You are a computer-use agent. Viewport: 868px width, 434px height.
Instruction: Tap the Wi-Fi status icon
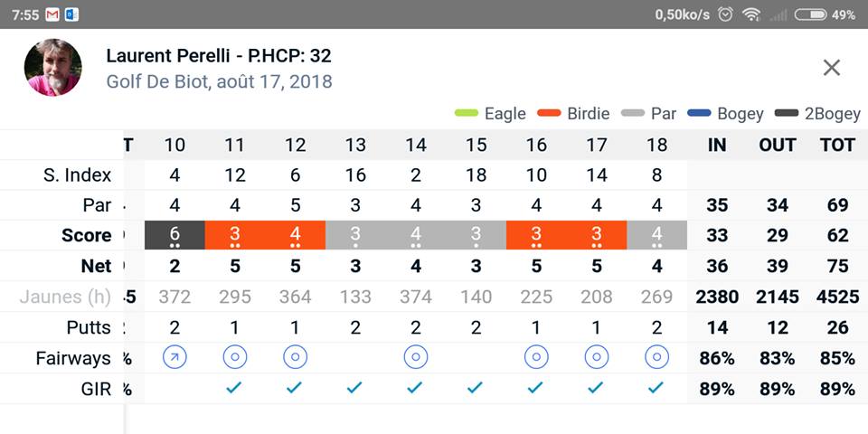pos(750,14)
